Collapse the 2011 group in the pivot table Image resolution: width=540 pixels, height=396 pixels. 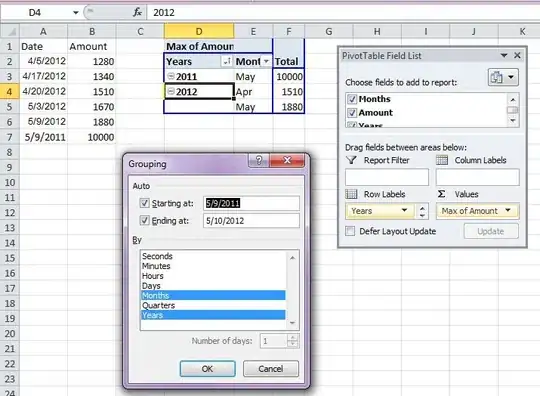click(171, 76)
